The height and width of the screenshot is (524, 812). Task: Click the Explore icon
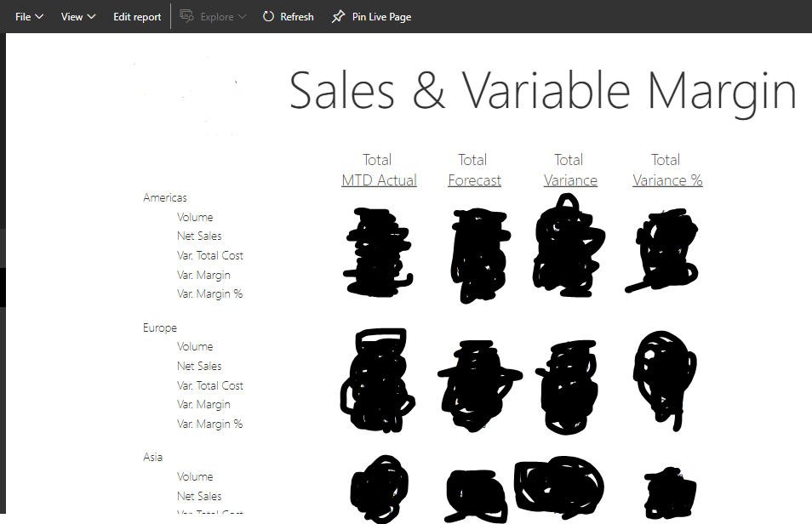(x=186, y=16)
